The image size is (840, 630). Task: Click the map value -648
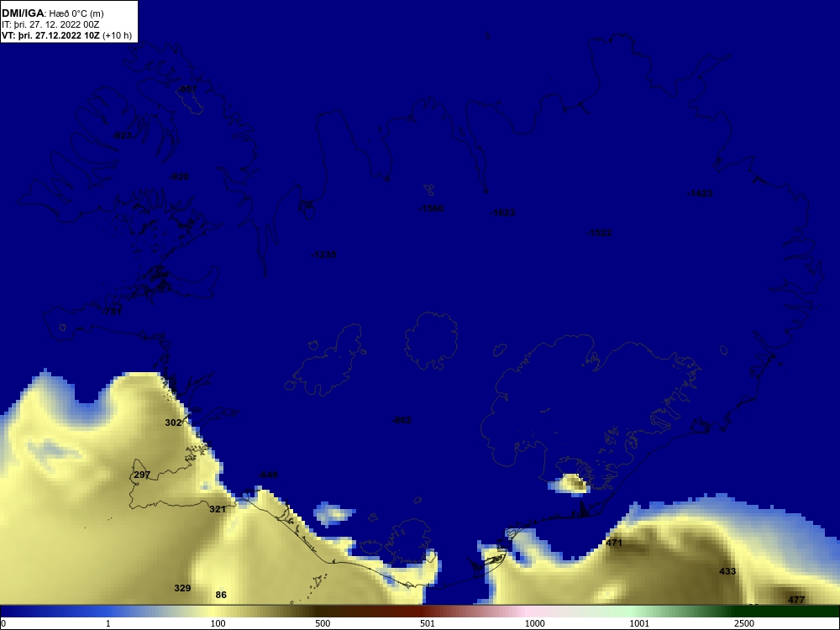[x=269, y=475]
